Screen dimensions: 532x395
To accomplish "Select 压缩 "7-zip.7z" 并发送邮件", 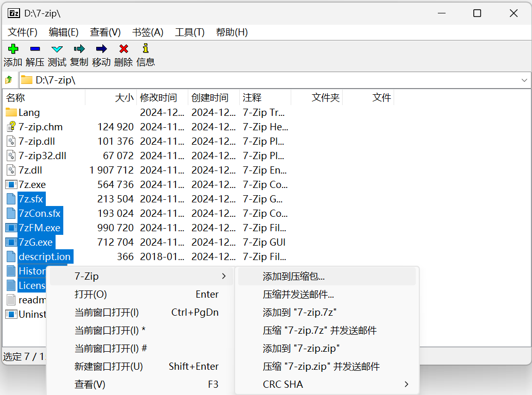I will (327, 330).
